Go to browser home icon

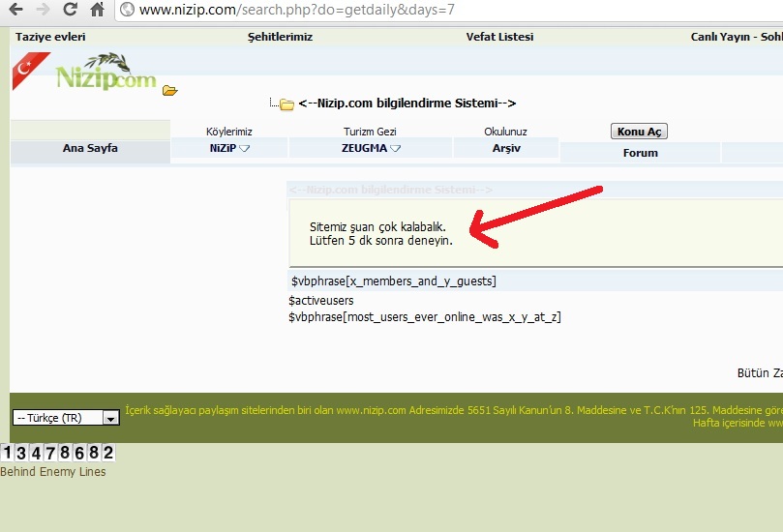98,9
